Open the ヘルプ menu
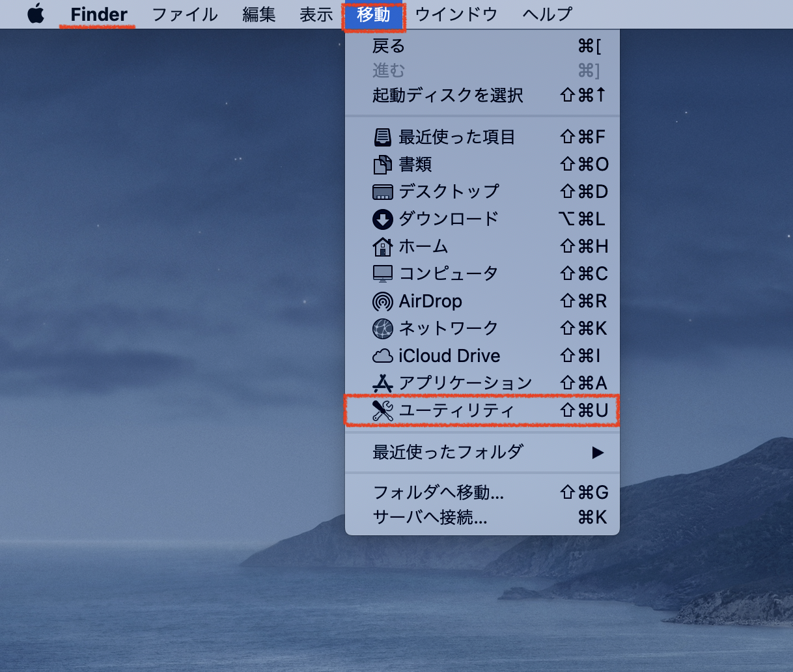The width and height of the screenshot is (793, 672). [548, 14]
